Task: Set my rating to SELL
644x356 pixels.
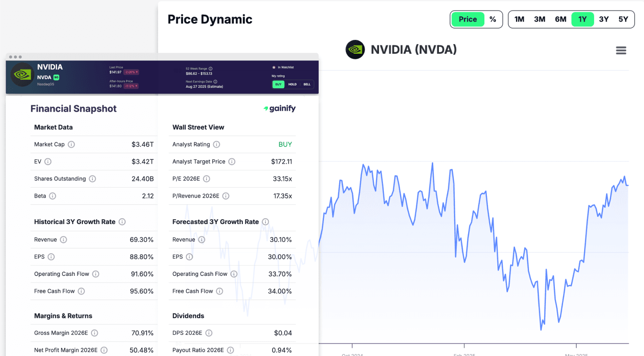Action: [307, 84]
